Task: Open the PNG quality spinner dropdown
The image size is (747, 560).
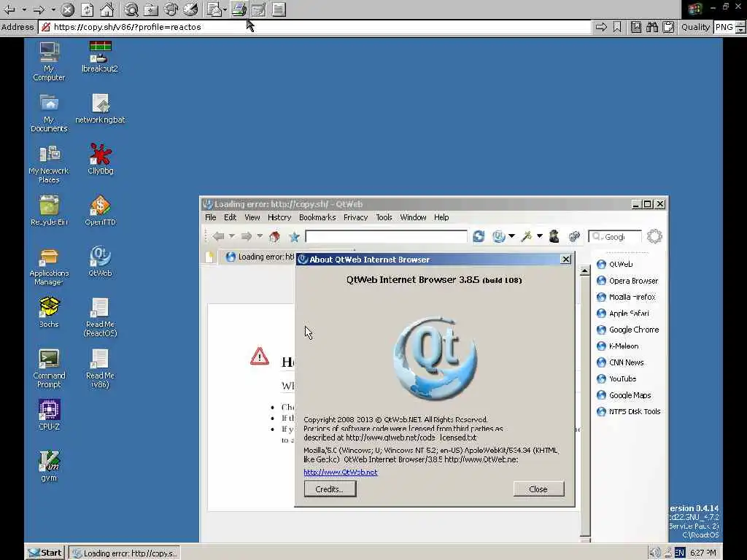Action: click(740, 27)
